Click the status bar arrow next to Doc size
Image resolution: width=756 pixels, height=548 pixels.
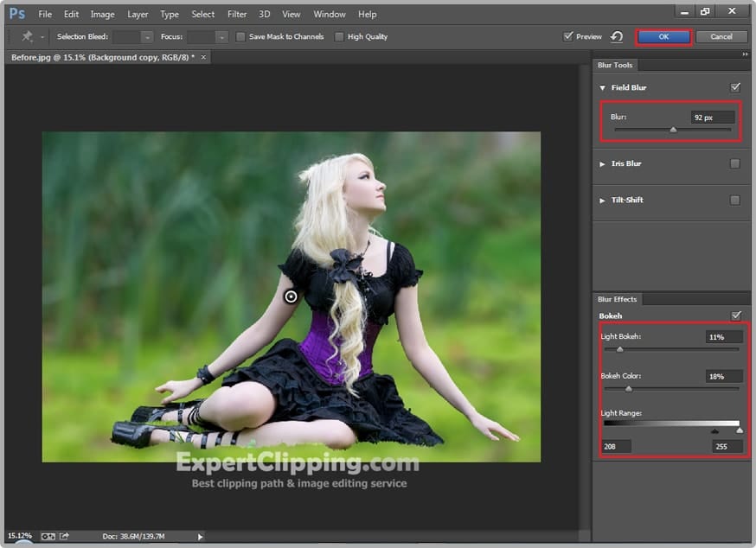pos(201,537)
